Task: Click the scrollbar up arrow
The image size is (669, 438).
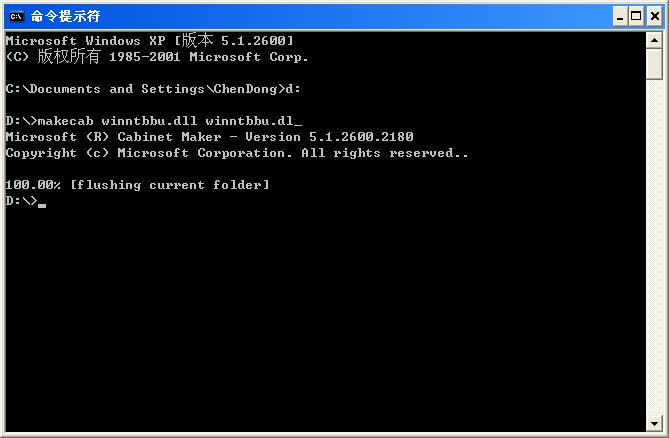Action: click(x=654, y=41)
